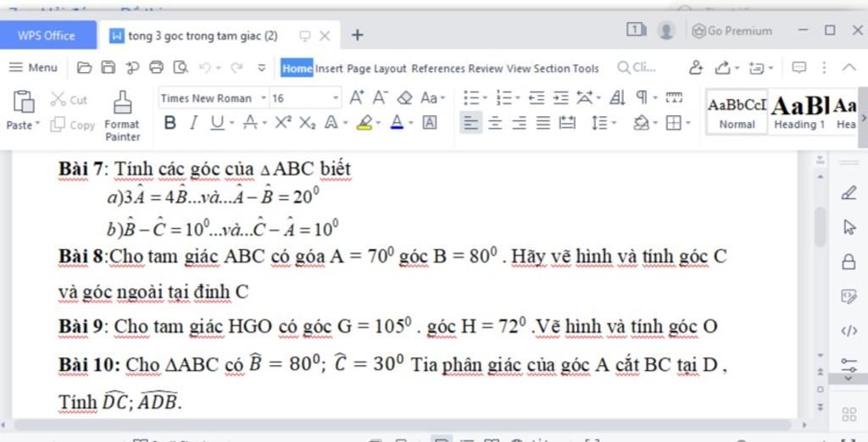The image size is (868, 442).
Task: Click the Sort icon
Action: [x=617, y=98]
